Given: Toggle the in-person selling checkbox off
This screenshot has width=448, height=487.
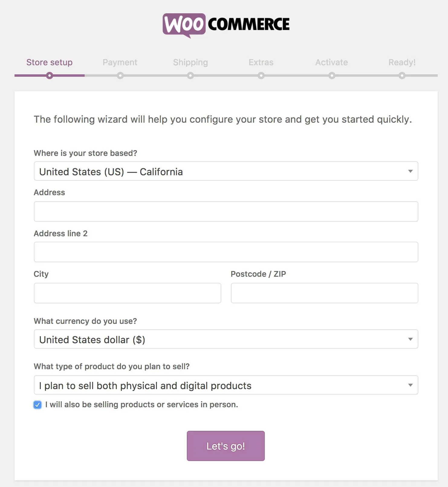Looking at the screenshot, I should point(37,405).
